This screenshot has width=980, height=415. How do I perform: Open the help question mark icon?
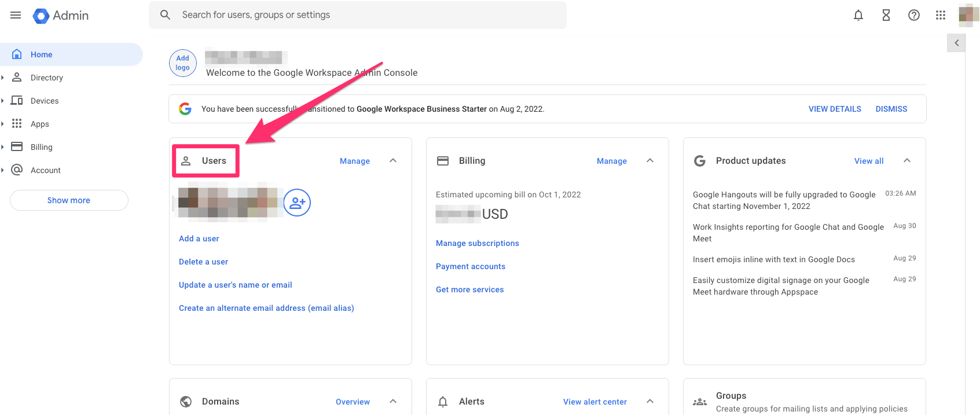coord(914,16)
